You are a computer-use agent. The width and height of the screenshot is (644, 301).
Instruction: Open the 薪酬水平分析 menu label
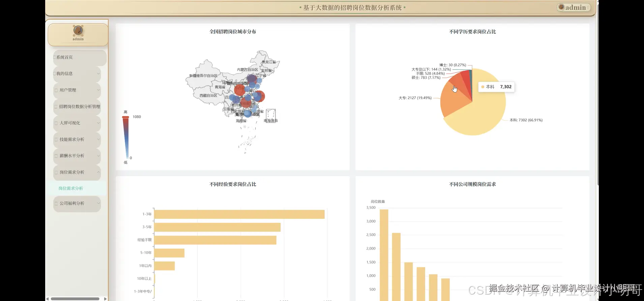click(72, 156)
